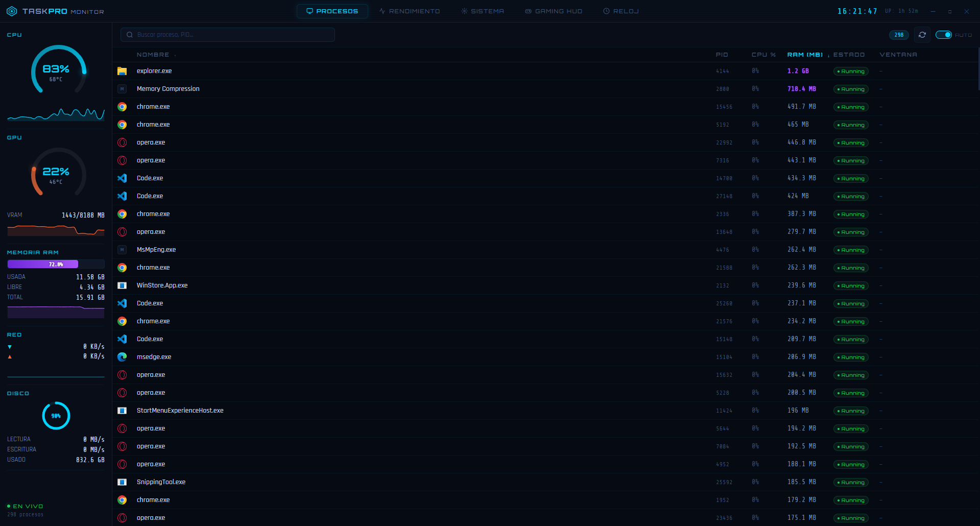Click the icon beside StartMenuExperienceHost.exe
Viewport: 980px width, 526px height.
click(122, 411)
